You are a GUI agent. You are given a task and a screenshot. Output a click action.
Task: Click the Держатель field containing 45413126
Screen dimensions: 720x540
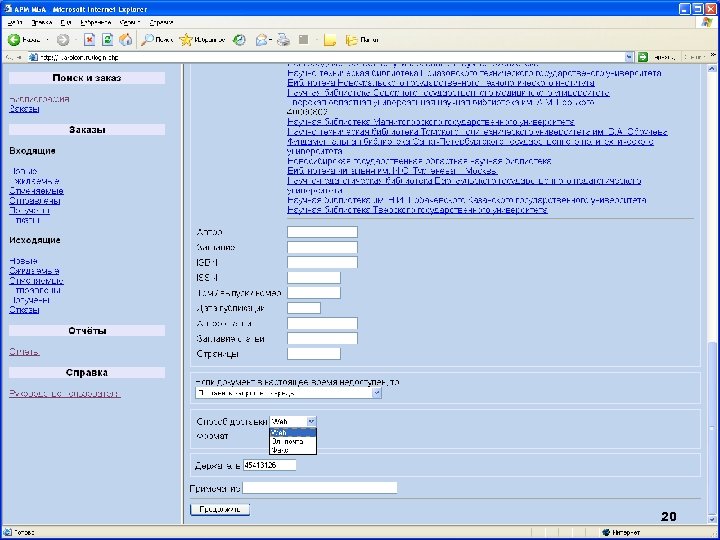270,465
